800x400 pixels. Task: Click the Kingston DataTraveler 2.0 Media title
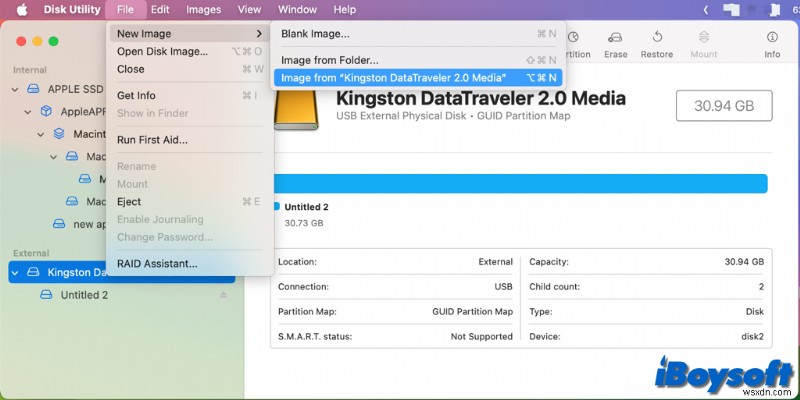pos(481,98)
